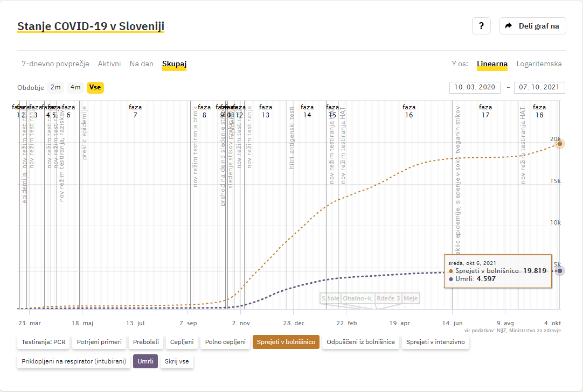Image resolution: width=583 pixels, height=392 pixels.
Task: Toggle the Cepljeni series
Action: coord(182,342)
